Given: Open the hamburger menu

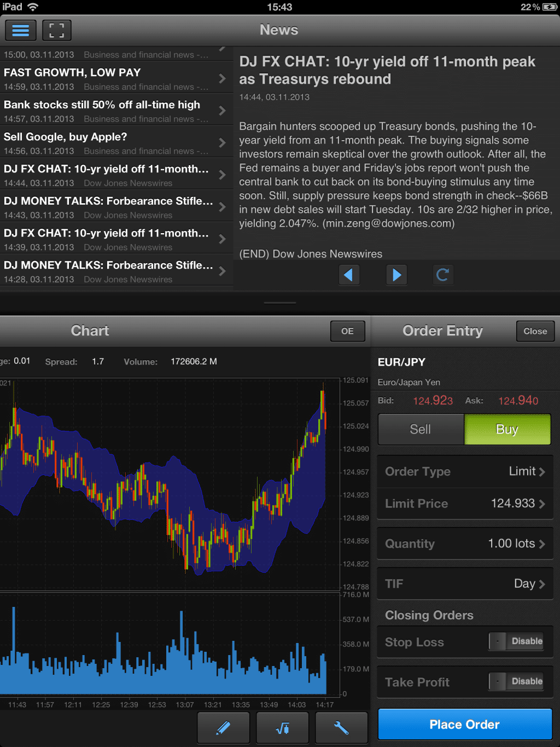Looking at the screenshot, I should pos(21,30).
